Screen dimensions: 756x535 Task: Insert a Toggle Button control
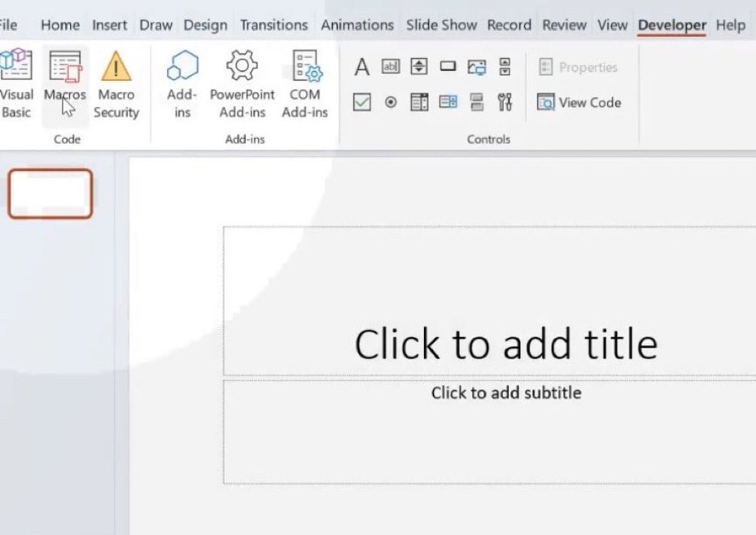(x=477, y=102)
